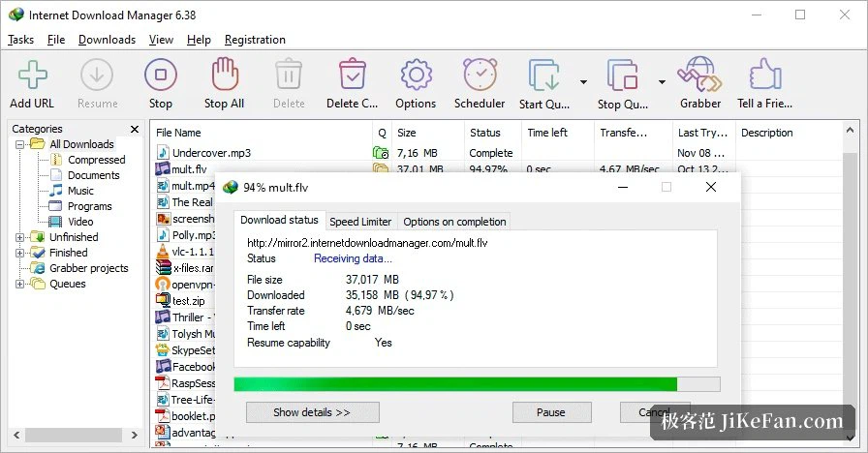Collapse the All Downloads tree node
Image resolution: width=868 pixels, height=453 pixels.
click(x=20, y=144)
